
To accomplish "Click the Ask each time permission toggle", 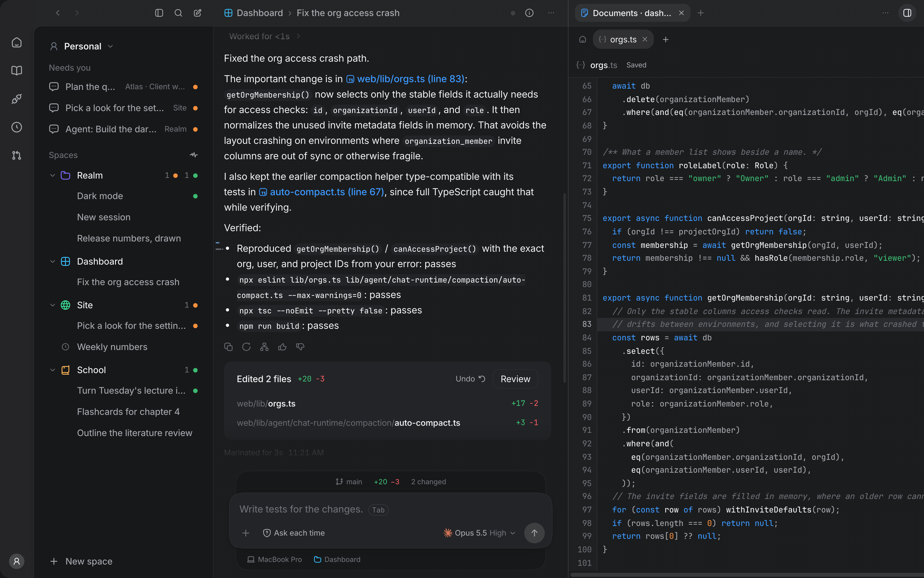I will click(x=294, y=533).
